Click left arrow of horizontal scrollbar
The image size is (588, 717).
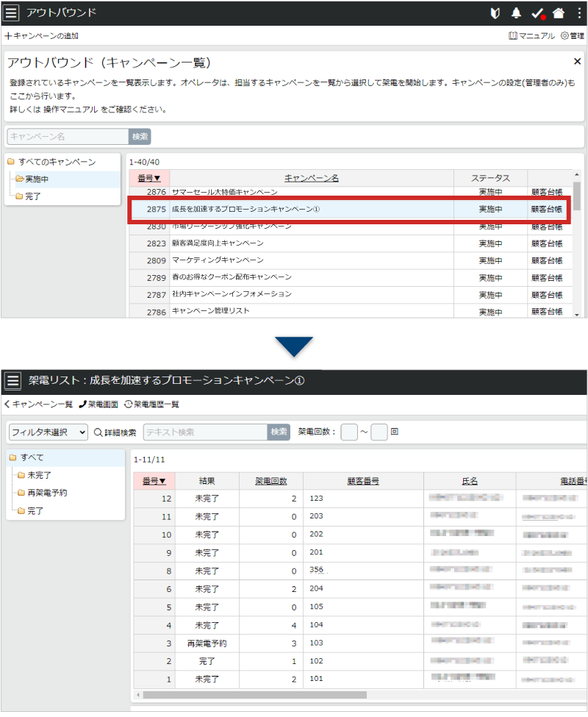[x=138, y=695]
